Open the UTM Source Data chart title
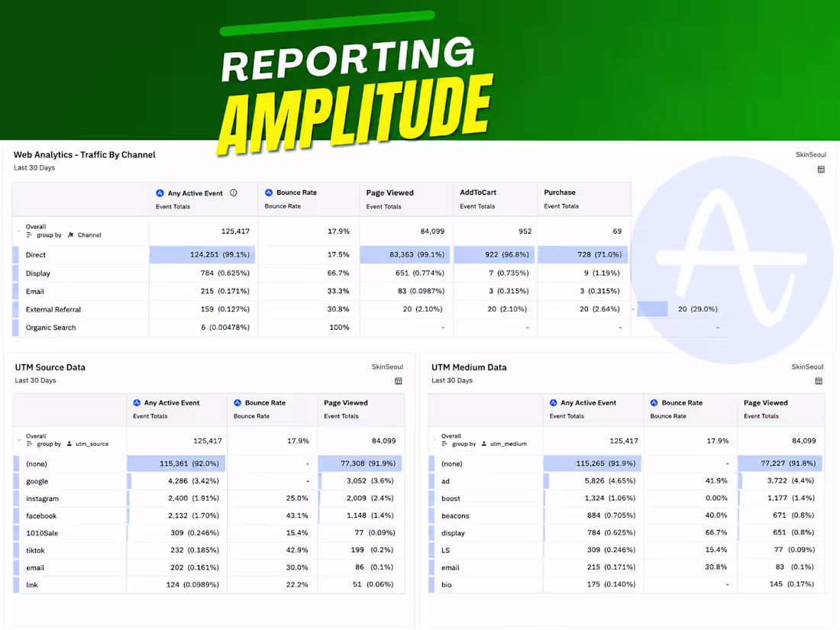Viewport: 840px width, 630px height. [50, 367]
